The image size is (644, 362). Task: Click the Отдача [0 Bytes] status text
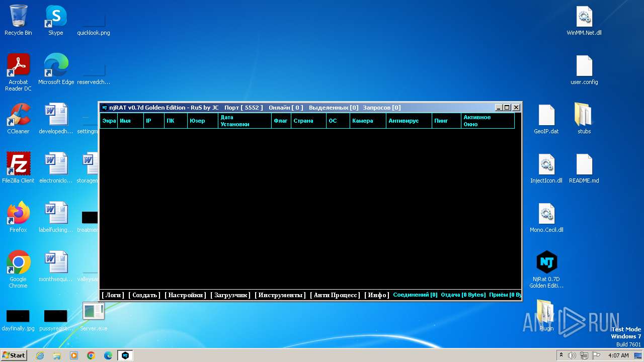(463, 295)
